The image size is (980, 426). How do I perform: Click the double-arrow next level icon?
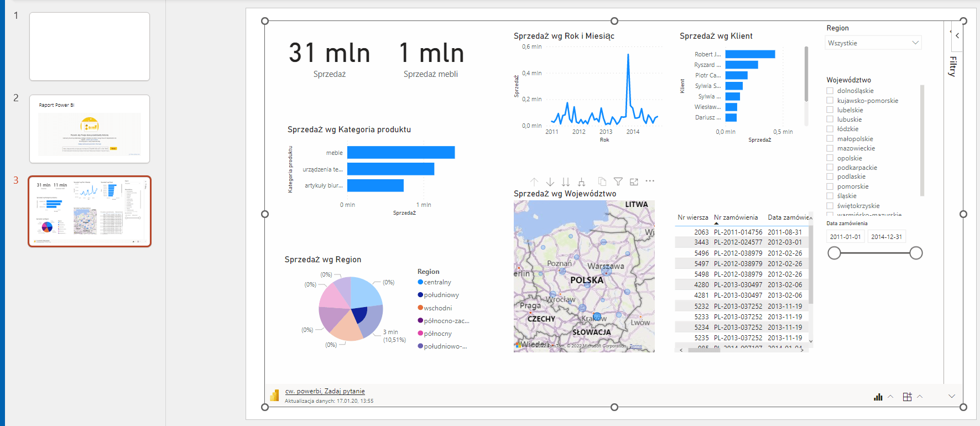coord(565,181)
